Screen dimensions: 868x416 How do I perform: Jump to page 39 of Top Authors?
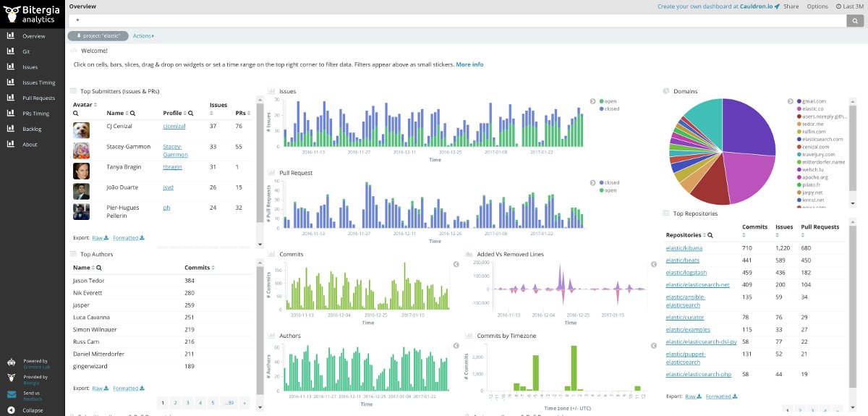[229, 402]
